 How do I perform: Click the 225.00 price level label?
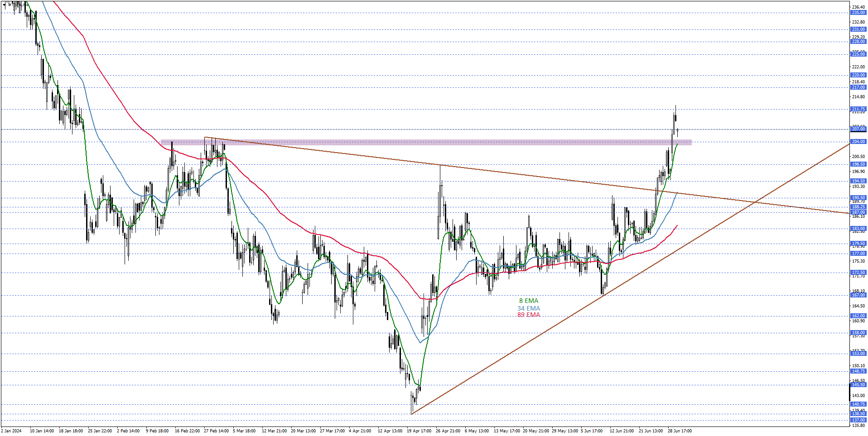[x=858, y=54]
